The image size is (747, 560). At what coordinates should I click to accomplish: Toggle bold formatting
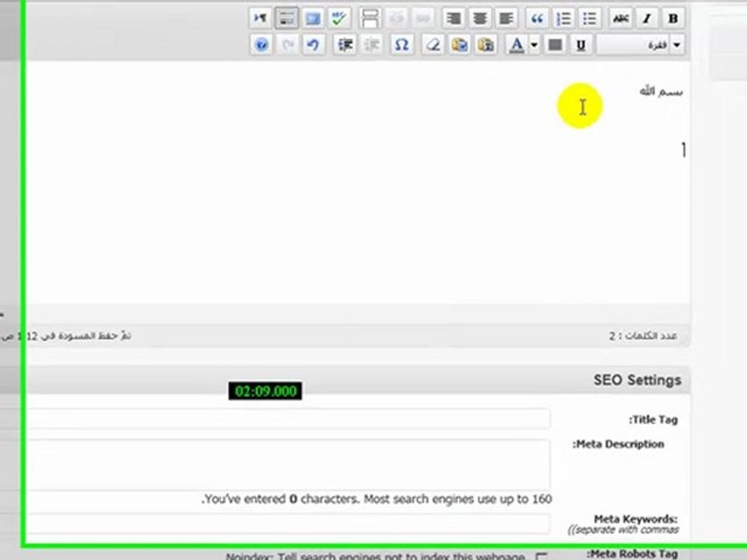pos(672,19)
